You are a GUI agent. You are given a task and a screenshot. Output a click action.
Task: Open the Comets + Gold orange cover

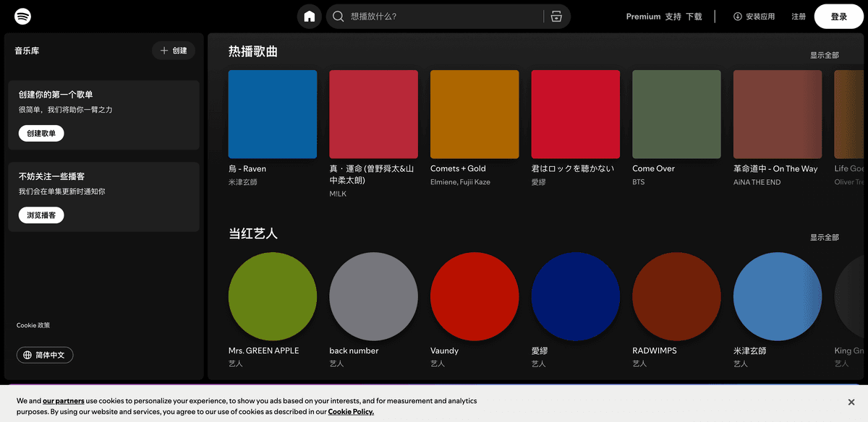pyautogui.click(x=475, y=114)
